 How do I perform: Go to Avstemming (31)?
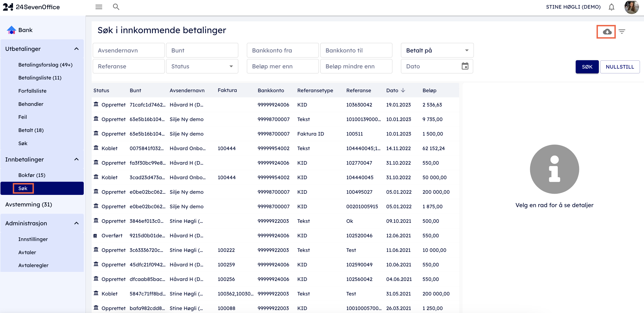pos(29,204)
